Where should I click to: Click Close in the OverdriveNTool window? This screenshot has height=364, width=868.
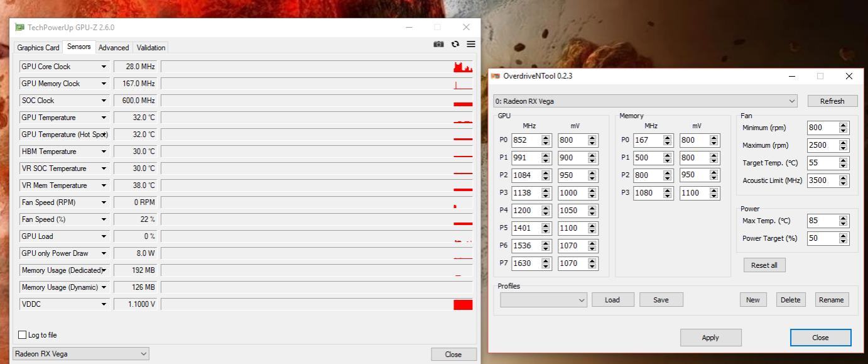click(820, 338)
